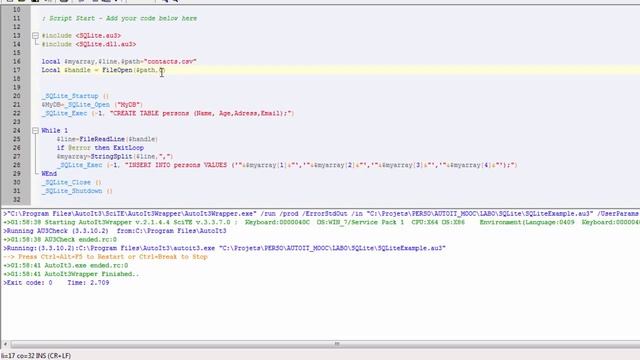
Task: Click line number 28 in the margin
Action: click(x=16, y=165)
